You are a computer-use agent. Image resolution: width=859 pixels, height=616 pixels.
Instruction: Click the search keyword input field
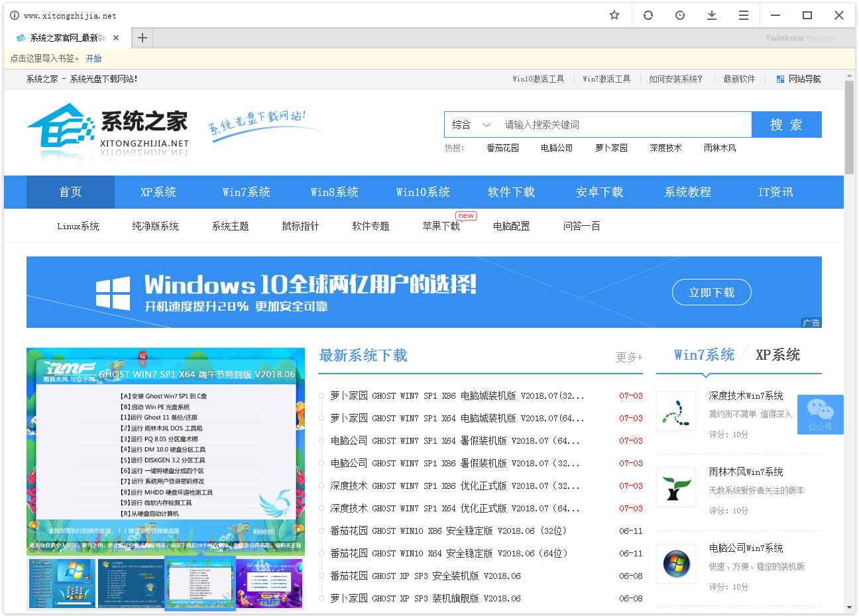tap(624, 125)
